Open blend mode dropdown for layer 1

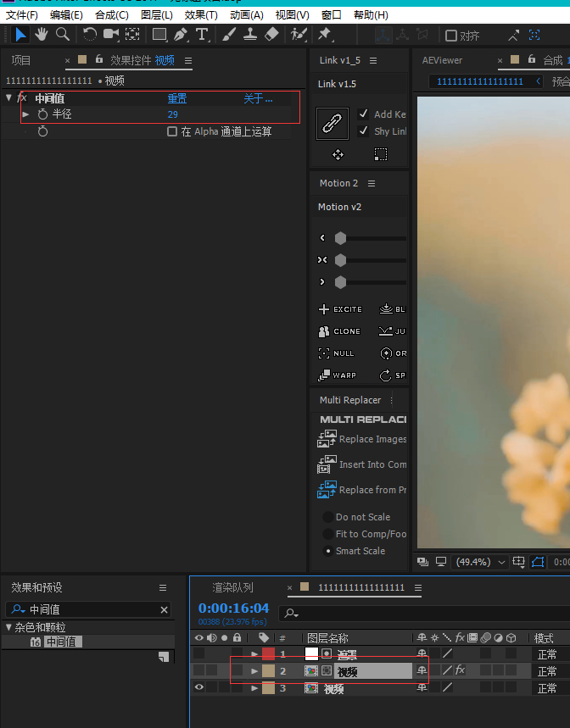click(x=551, y=654)
